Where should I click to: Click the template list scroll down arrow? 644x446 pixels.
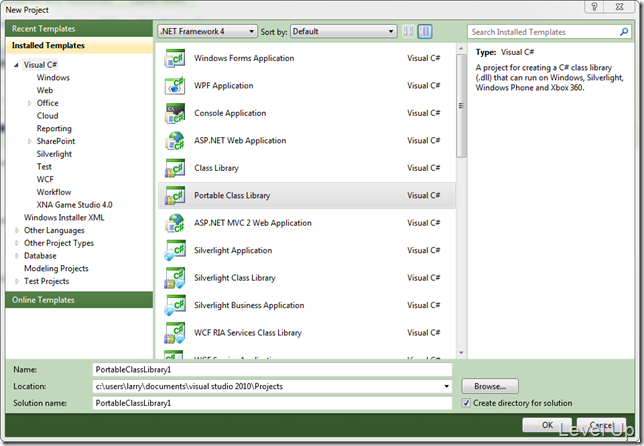point(461,353)
